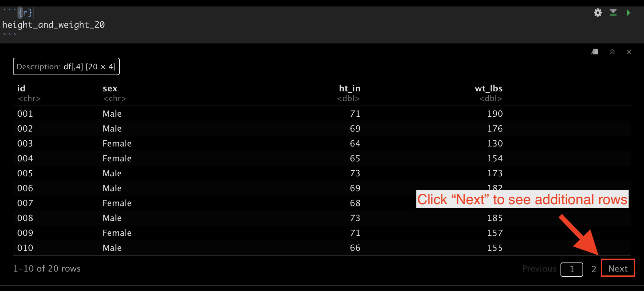Click the wt_lbs column header
This screenshot has height=291, width=644.
coord(489,88)
